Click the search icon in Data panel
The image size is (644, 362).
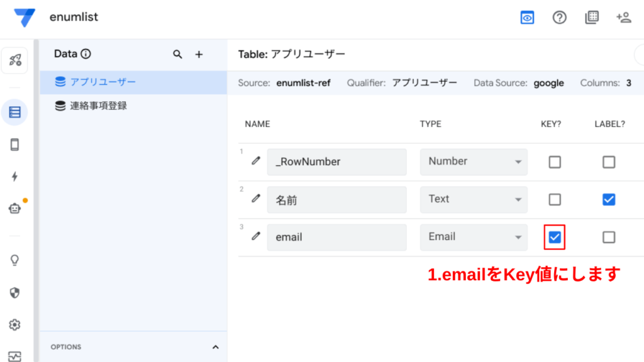pos(178,55)
